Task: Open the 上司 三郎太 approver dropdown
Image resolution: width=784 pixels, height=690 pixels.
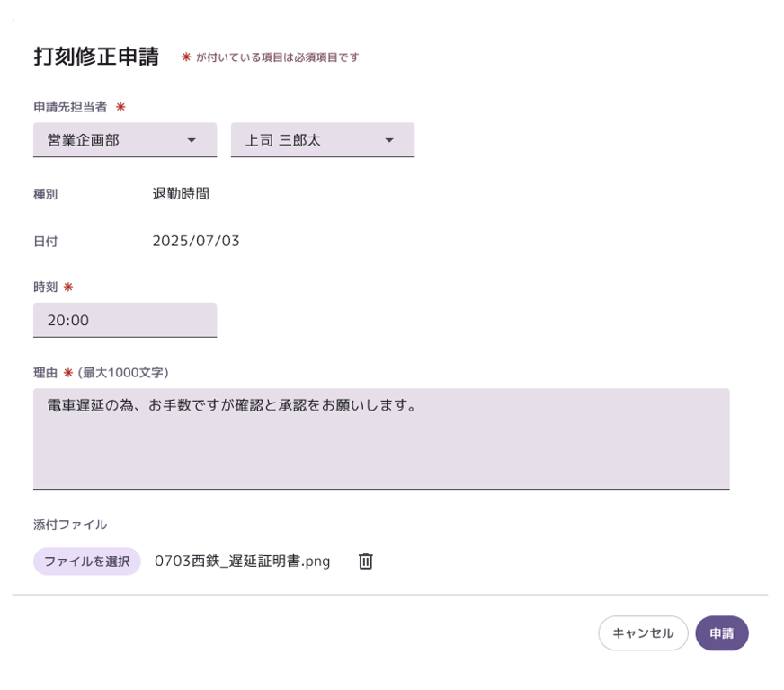Action: tap(323, 140)
